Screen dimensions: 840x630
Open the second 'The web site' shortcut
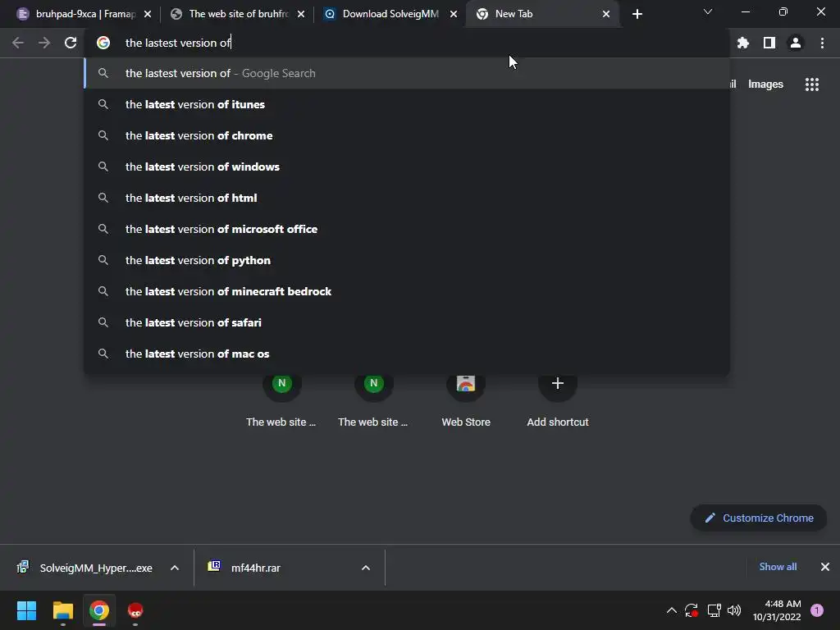(x=373, y=399)
